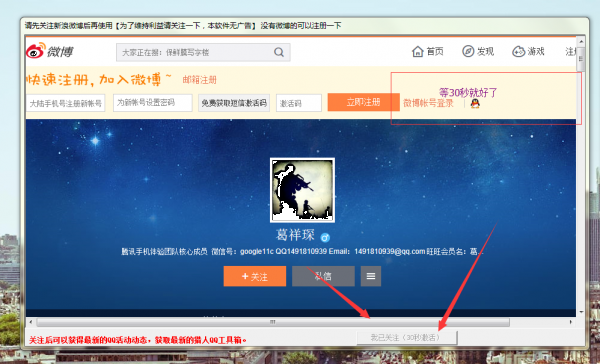Click the horizontal scrollbar thumb
The width and height of the screenshot is (600, 364).
click(273, 322)
